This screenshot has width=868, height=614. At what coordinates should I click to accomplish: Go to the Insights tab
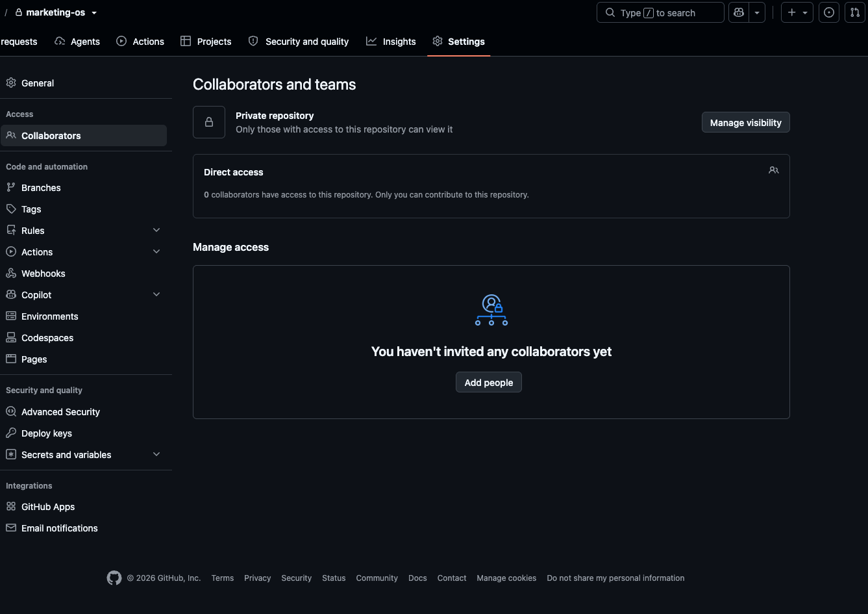(x=391, y=42)
